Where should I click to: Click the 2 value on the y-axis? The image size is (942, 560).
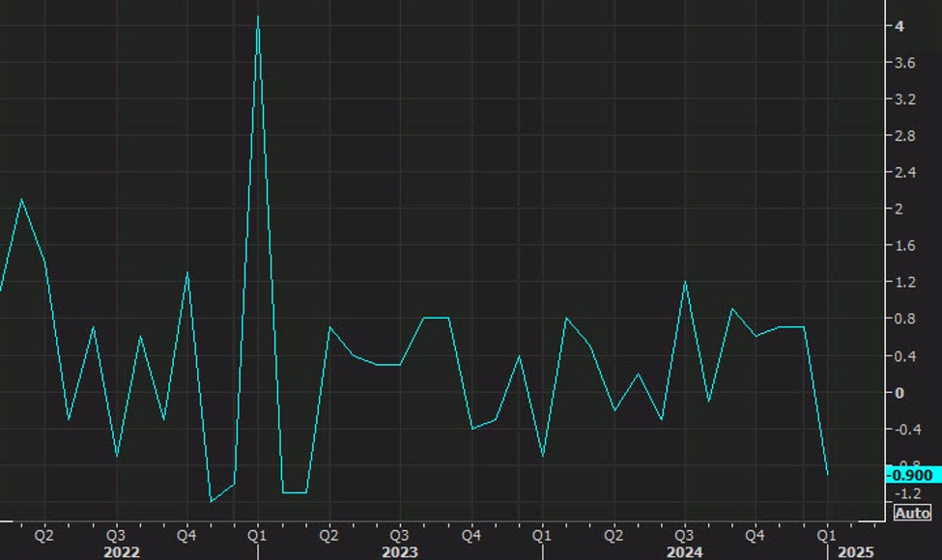[x=899, y=209]
